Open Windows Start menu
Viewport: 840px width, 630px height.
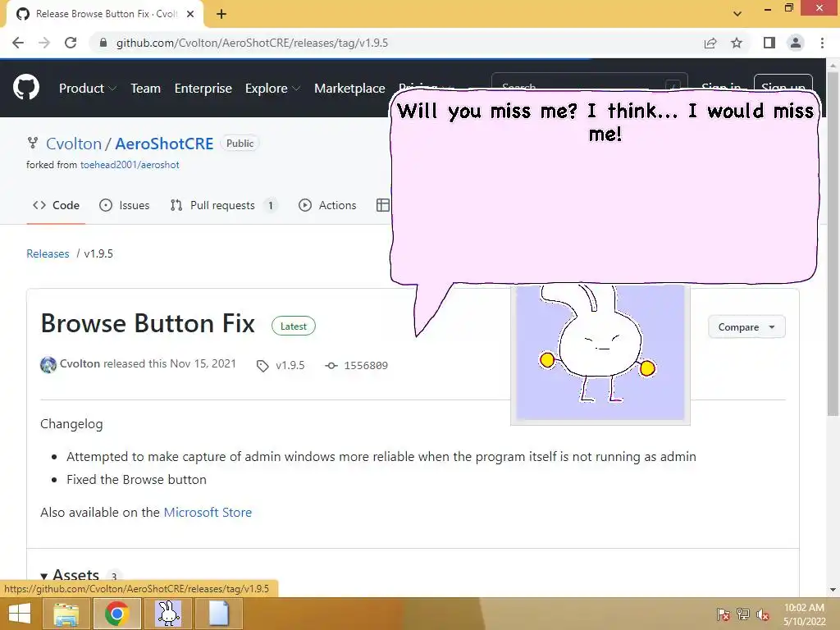pyautogui.click(x=20, y=614)
